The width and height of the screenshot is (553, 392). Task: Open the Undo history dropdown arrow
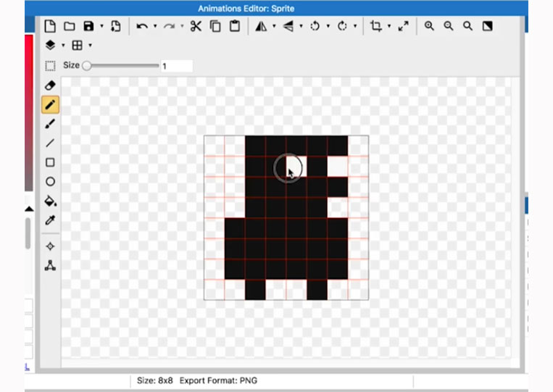155,26
